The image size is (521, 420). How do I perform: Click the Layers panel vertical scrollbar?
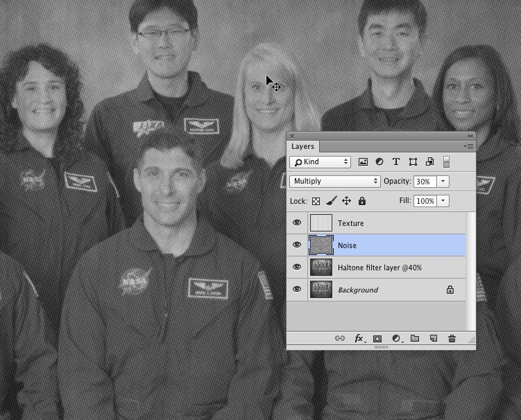[470, 270]
